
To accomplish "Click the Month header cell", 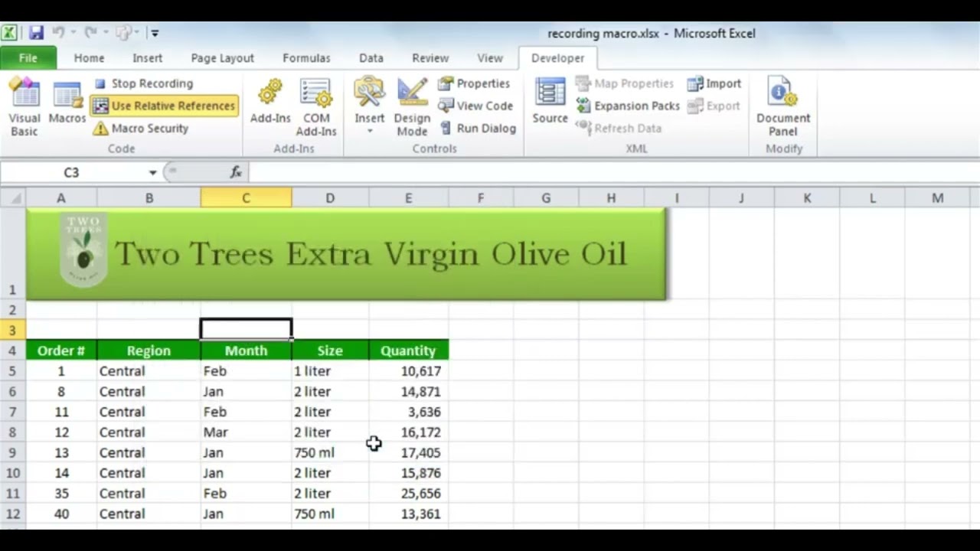I will [x=246, y=350].
